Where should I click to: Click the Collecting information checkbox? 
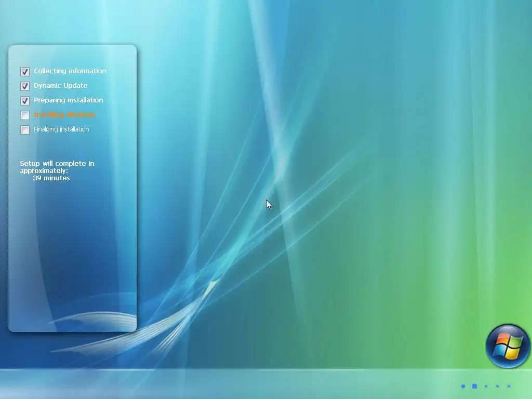pos(25,71)
